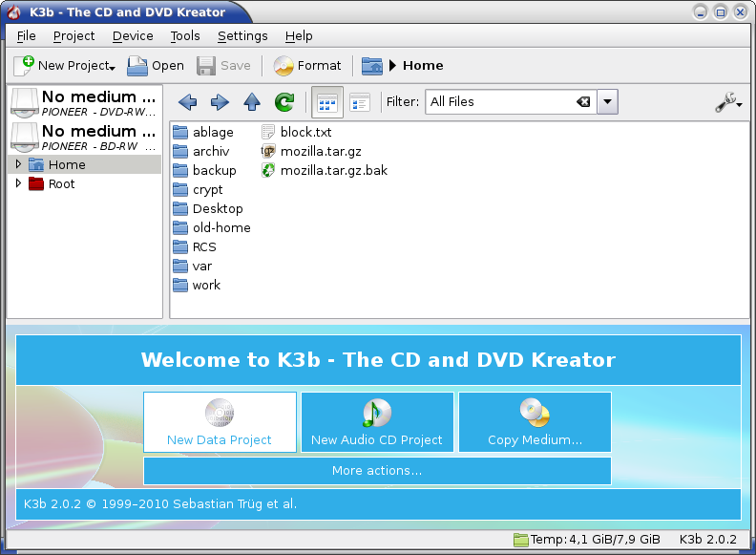Image resolution: width=756 pixels, height=555 pixels.
Task: Open the wrench settings icon menu
Action: tap(727, 102)
